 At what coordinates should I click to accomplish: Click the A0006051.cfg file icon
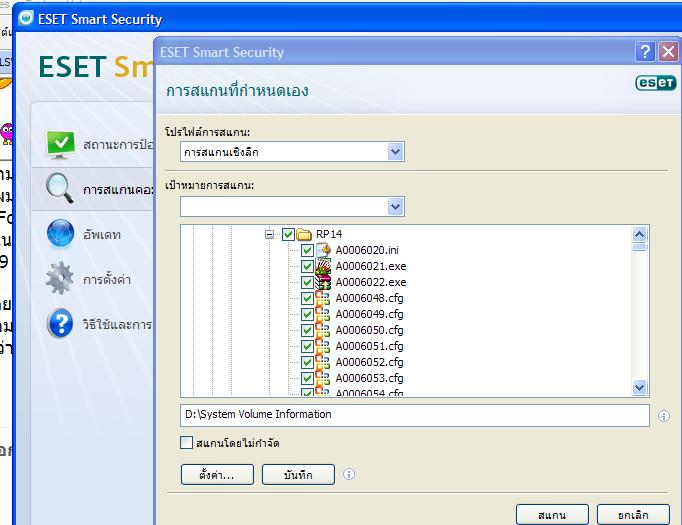click(323, 347)
